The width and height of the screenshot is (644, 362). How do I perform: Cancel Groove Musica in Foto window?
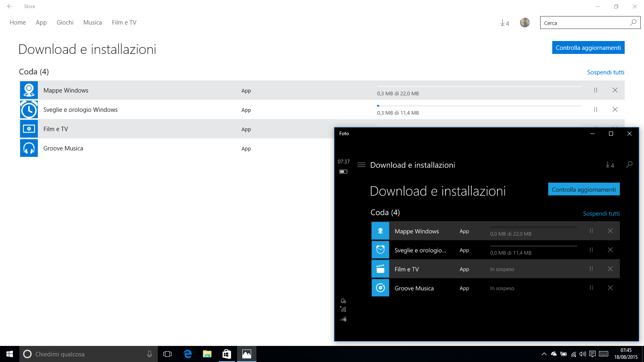(610, 288)
